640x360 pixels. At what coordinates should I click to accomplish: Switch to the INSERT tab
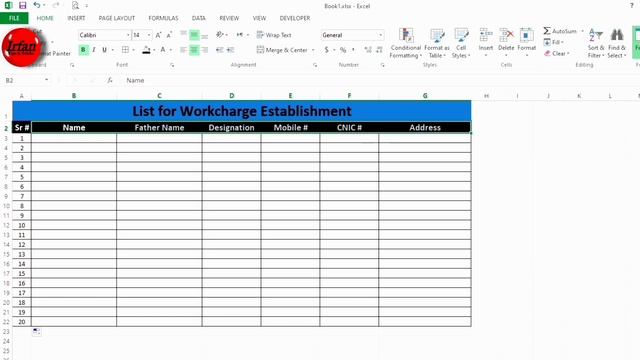coord(76,18)
